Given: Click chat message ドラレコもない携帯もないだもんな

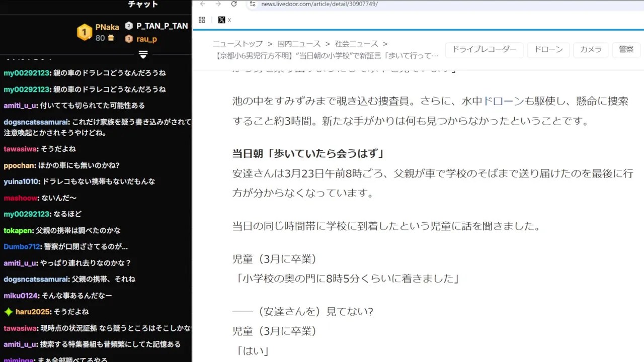Looking at the screenshot, I should click(x=99, y=182).
